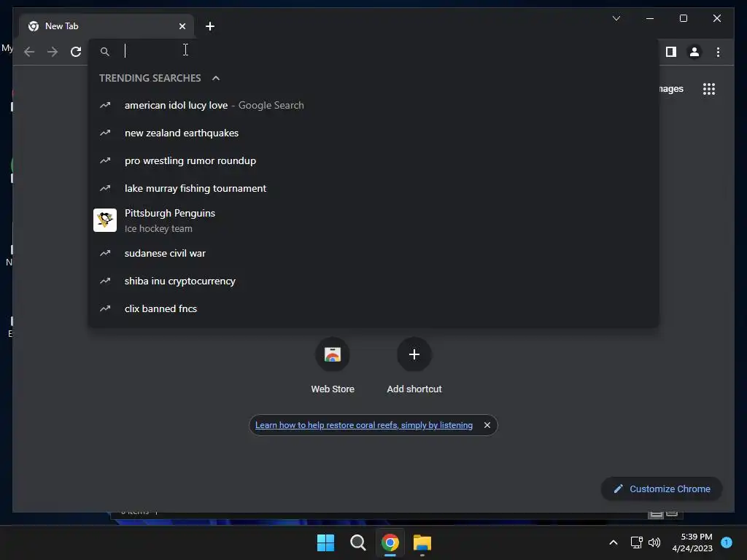The height and width of the screenshot is (560, 747).
Task: Reload the page with the refresh icon
Action: click(76, 52)
